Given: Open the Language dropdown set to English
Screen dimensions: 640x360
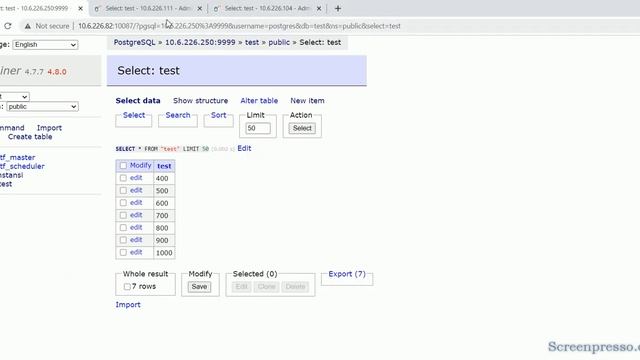Looking at the screenshot, I should pos(45,44).
